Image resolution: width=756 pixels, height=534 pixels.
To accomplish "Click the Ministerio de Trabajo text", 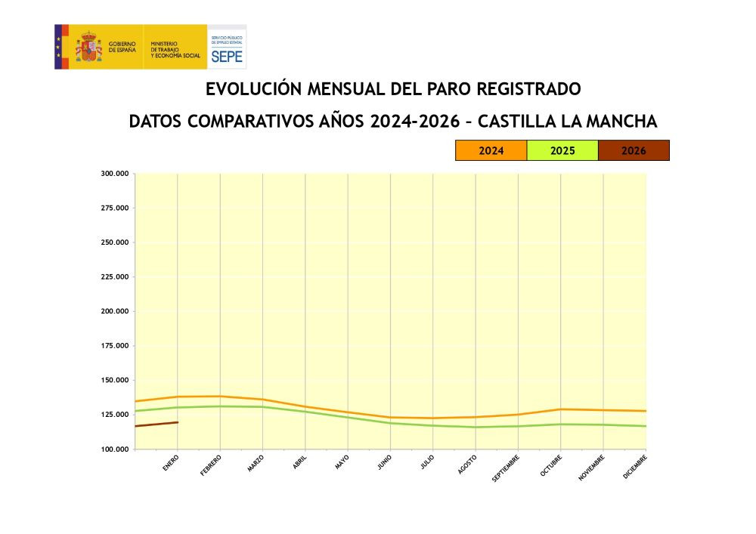I will 175,50.
